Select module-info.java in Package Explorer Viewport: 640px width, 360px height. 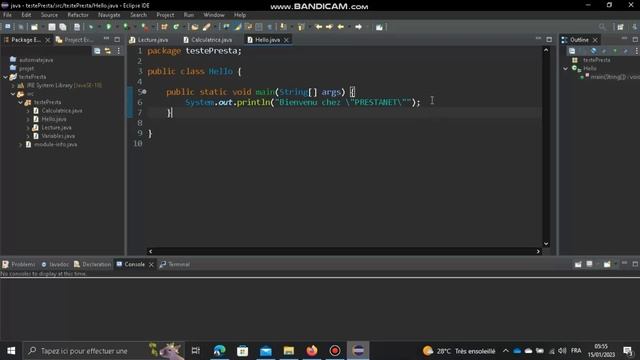pos(56,144)
